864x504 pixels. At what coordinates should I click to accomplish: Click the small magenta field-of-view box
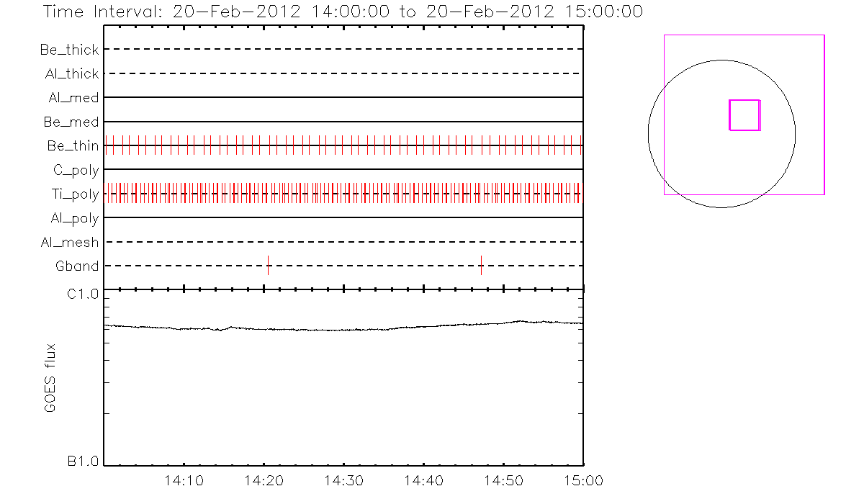coord(744,115)
